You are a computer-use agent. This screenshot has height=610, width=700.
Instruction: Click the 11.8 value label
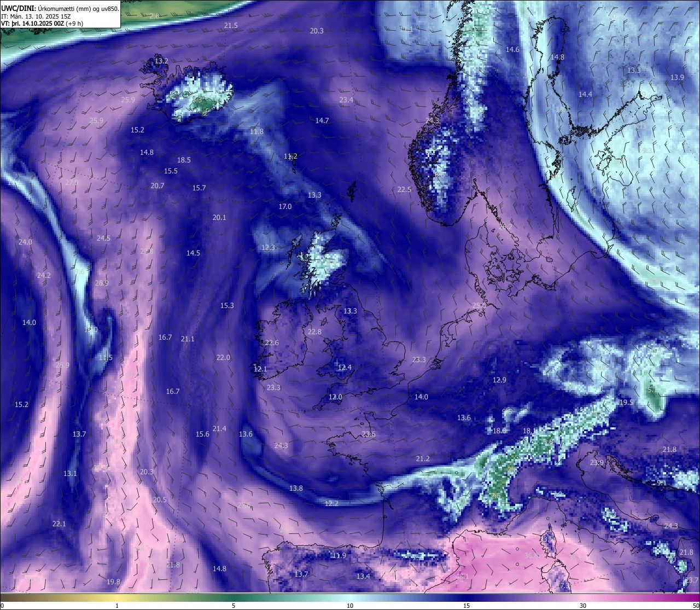(x=256, y=132)
